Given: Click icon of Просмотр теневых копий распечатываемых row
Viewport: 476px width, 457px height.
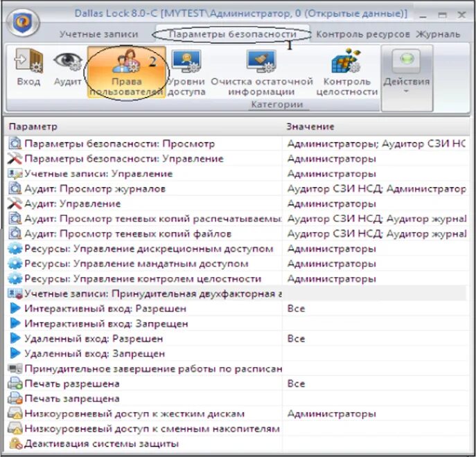Looking at the screenshot, I should 15,219.
